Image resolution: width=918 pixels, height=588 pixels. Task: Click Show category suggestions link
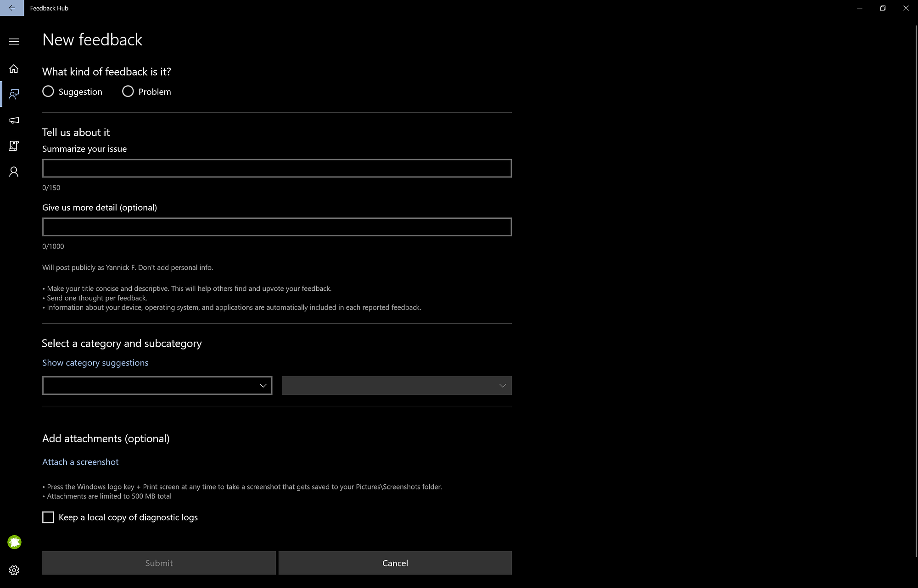(x=95, y=363)
